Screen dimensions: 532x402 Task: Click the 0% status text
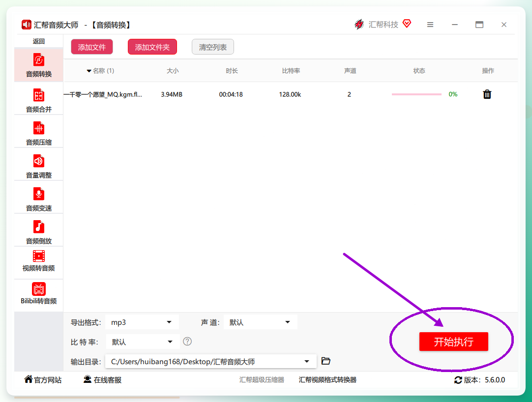click(x=453, y=94)
